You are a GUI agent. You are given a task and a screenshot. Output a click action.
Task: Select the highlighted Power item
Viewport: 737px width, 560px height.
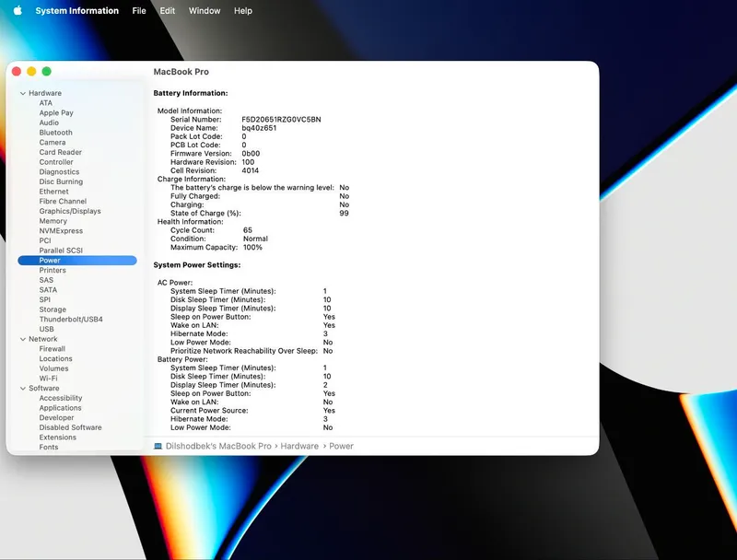click(x=77, y=261)
